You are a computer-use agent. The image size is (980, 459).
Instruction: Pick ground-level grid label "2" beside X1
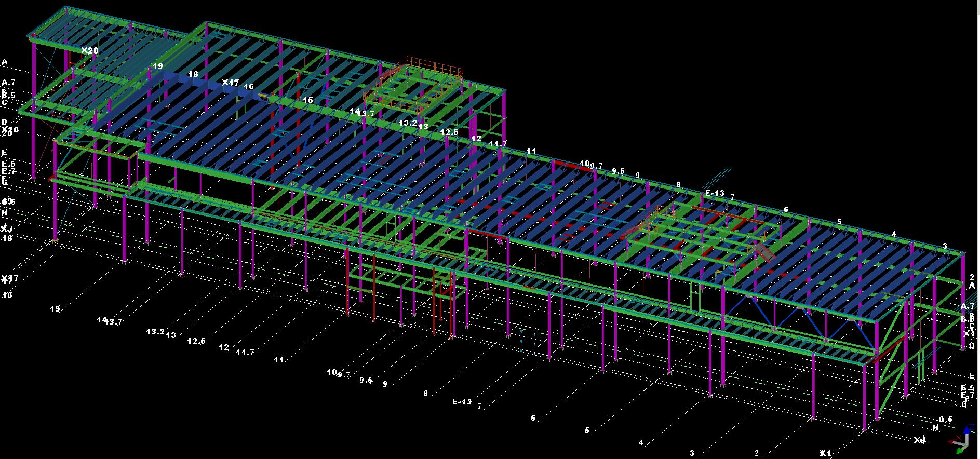(757, 453)
